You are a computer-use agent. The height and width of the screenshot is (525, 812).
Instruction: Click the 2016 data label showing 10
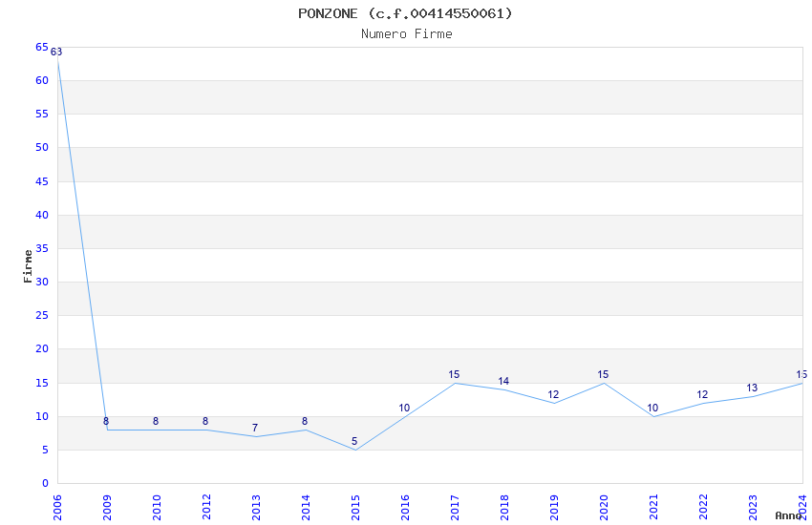[x=404, y=408]
